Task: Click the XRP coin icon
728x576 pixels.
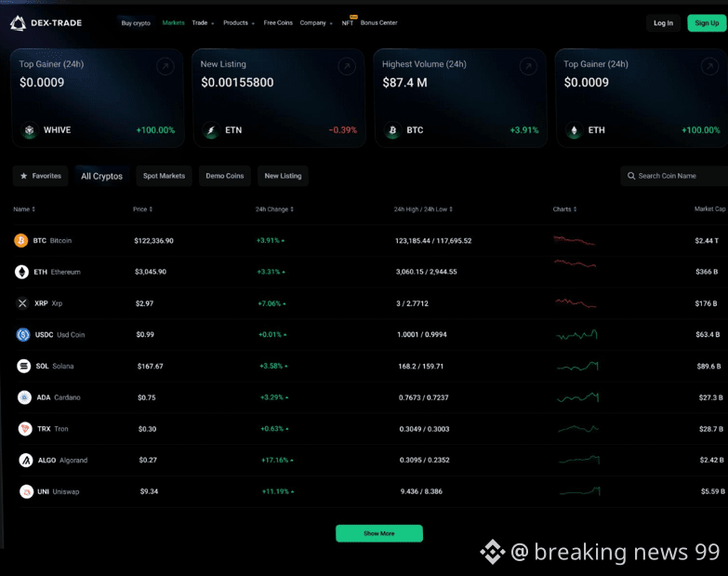Action: 22,303
